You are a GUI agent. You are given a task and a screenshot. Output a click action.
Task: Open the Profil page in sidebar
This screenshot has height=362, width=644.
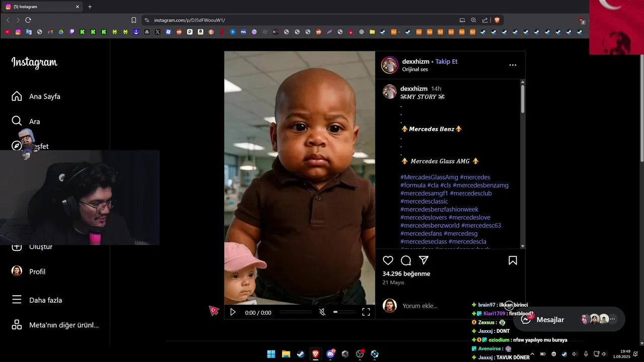pos(28,271)
